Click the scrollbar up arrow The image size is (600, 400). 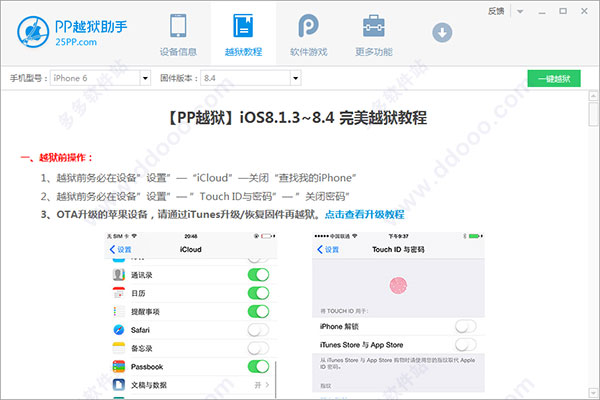(x=593, y=95)
